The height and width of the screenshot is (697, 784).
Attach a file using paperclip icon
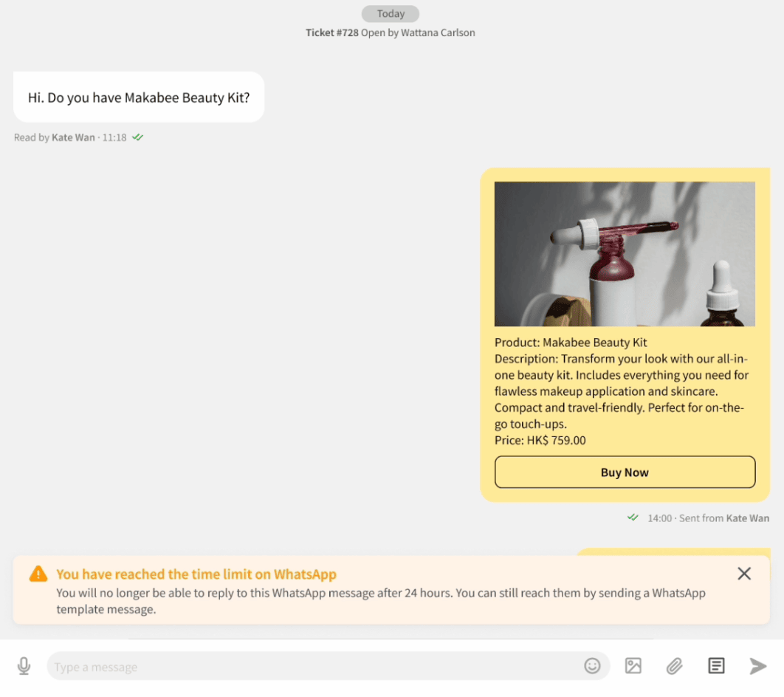point(675,666)
